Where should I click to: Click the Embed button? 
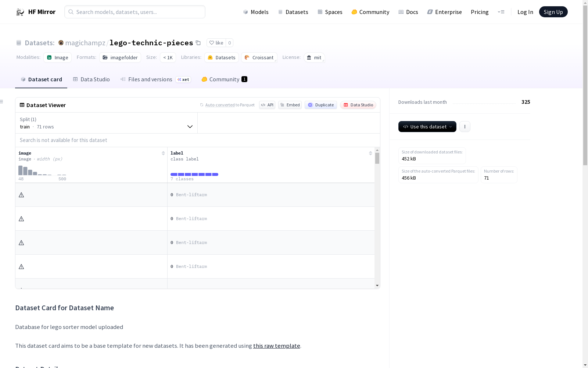tap(290, 105)
